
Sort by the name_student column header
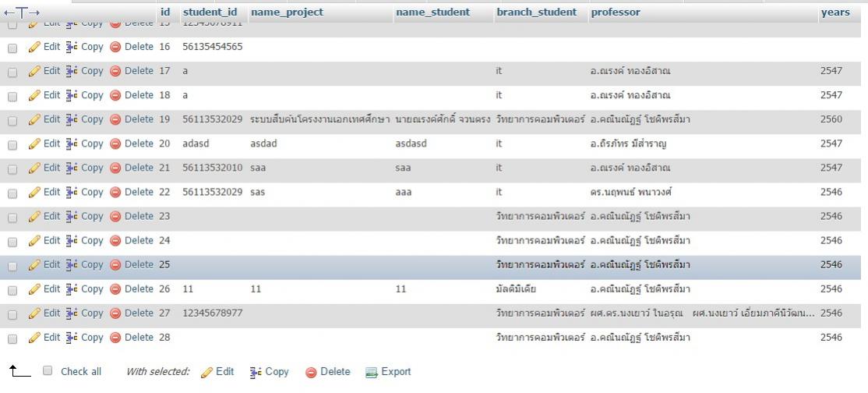click(432, 12)
